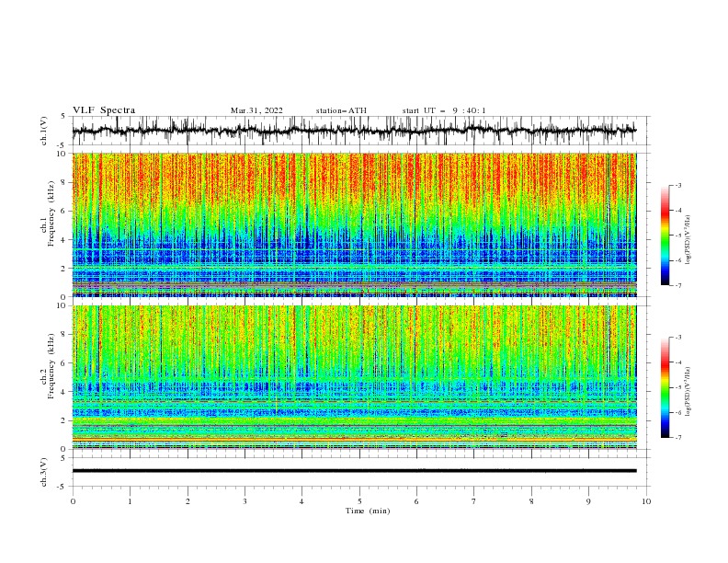Image resolution: width=728 pixels, height=563 pixels.
Task: Click the "start UT = 9 :40: 1" text
Action: [x=444, y=110]
